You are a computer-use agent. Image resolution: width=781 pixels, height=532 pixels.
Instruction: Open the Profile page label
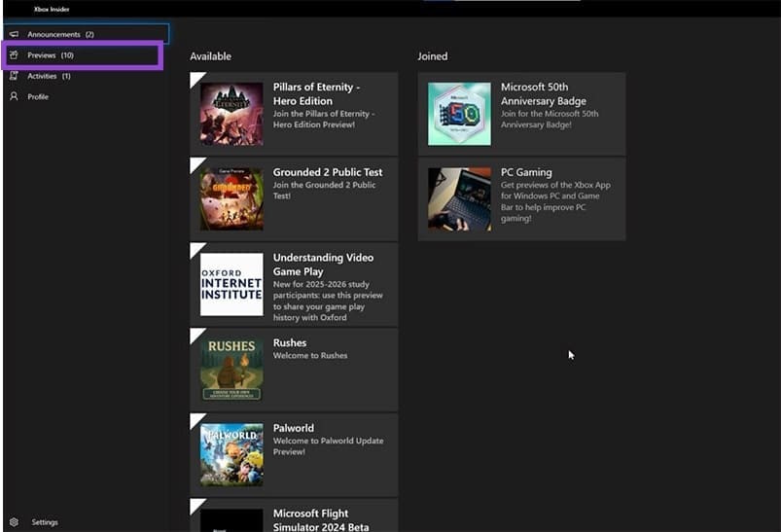pos(38,96)
